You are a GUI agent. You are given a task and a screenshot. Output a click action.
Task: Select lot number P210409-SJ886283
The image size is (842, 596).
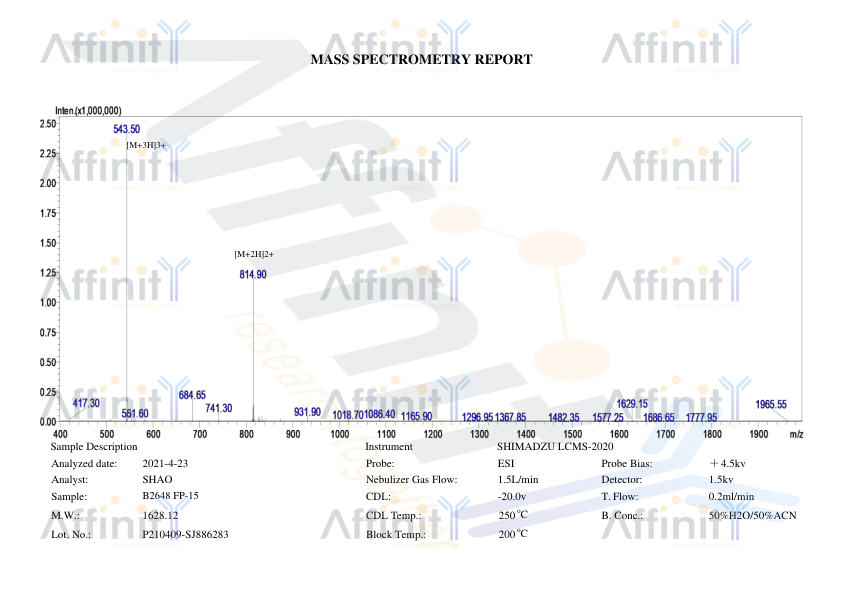click(x=185, y=534)
